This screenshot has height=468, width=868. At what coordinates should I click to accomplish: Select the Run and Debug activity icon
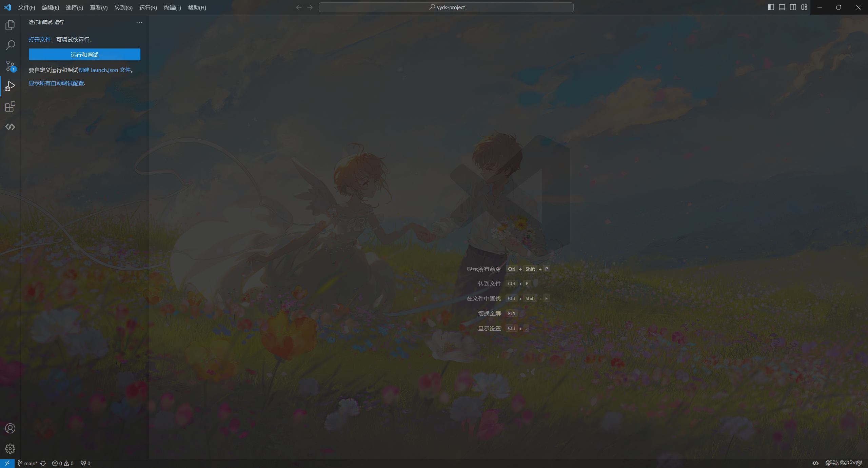[10, 86]
